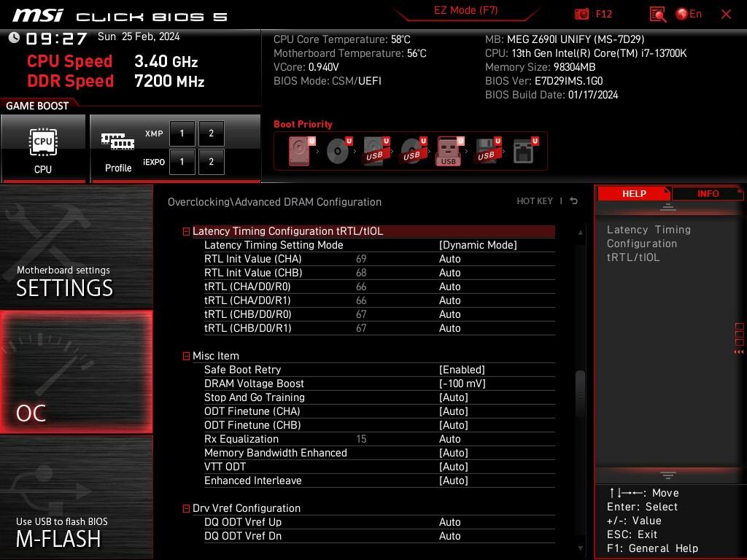Enable iEXPO profile 1
Image resolution: width=747 pixels, height=560 pixels.
(x=182, y=162)
